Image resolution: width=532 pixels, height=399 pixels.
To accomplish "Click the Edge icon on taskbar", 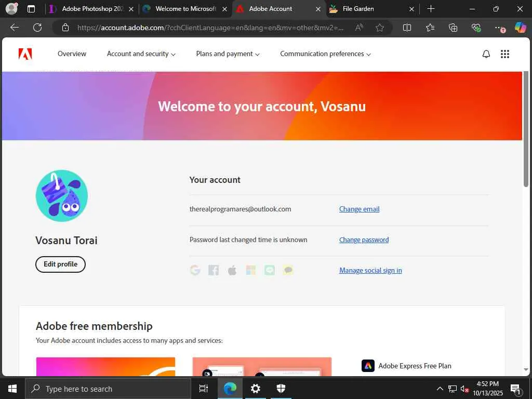I will (230, 389).
